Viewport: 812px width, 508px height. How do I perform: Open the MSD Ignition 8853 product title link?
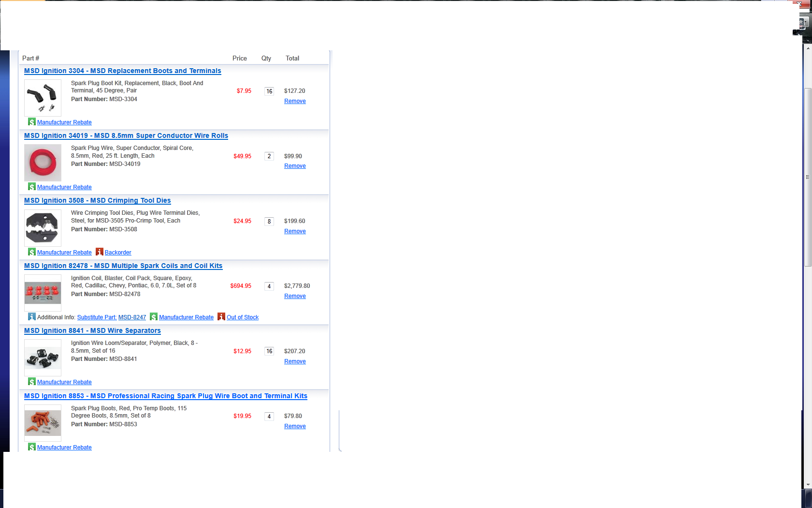[165, 396]
